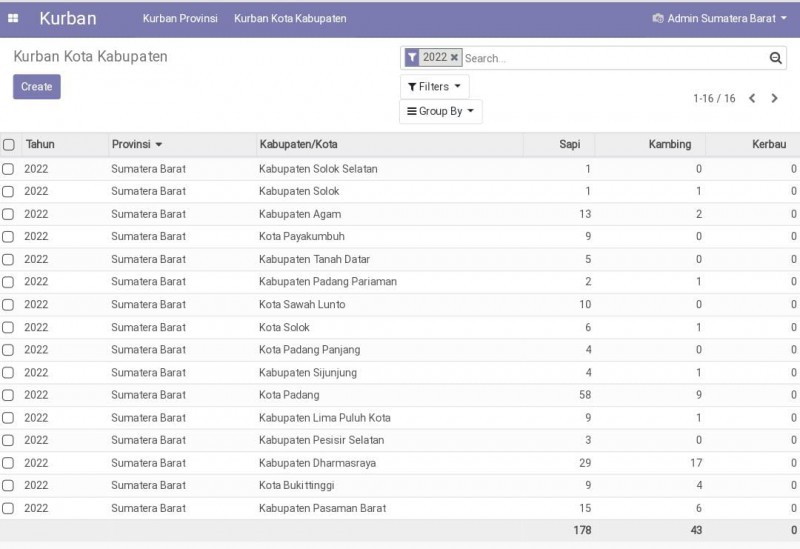The height and width of the screenshot is (549, 800).
Task: Click the Sapi value 13 for Kabupaten Agam
Action: pos(585,214)
